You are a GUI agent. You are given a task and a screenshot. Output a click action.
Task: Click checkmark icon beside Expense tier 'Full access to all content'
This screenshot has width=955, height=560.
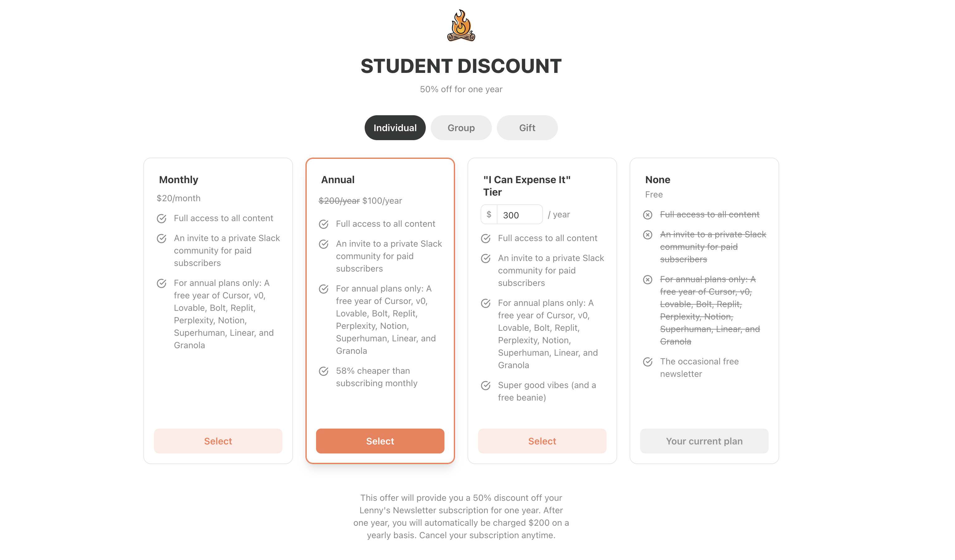click(x=486, y=239)
